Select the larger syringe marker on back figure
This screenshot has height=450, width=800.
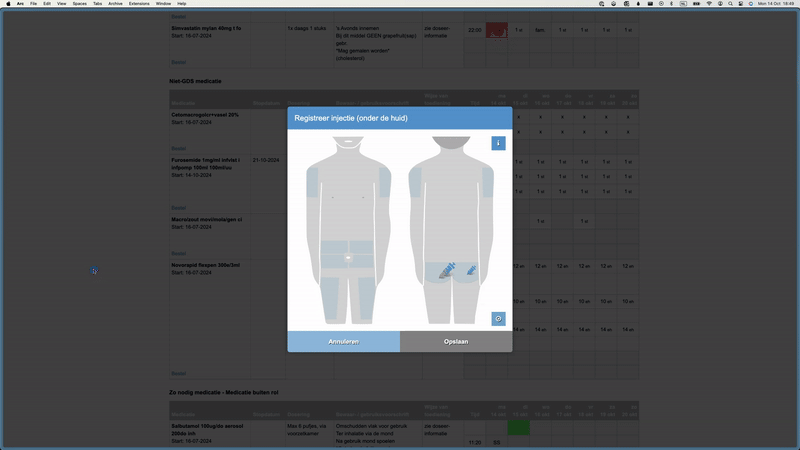point(446,270)
